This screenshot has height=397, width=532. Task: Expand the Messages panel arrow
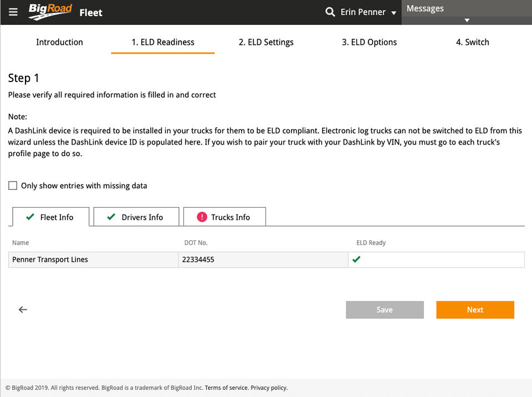coord(467,20)
